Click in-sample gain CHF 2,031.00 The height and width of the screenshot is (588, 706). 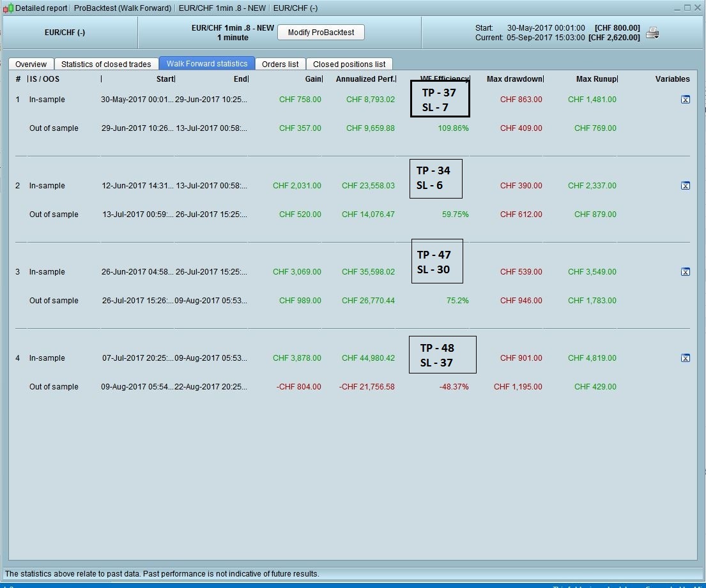click(296, 185)
